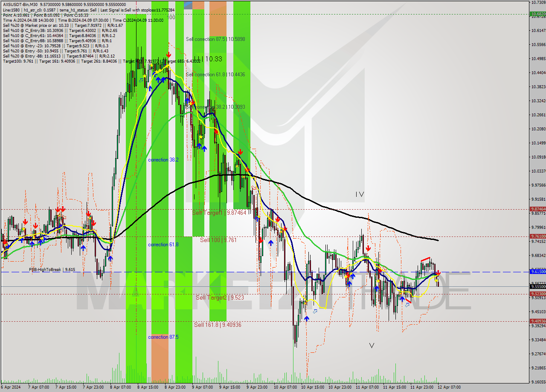Click the 'Sell %20 @ Entry -50: 10.9455' line
The height and width of the screenshot is (392, 546).
click(55, 51)
